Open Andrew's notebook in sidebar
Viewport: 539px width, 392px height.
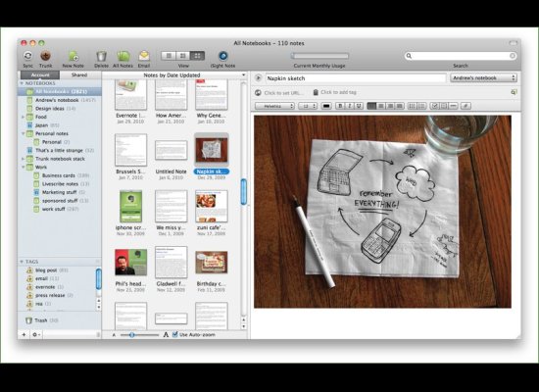click(x=60, y=100)
